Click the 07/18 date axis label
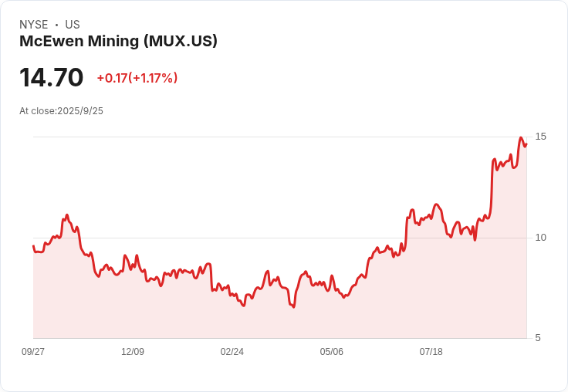The height and width of the screenshot is (392, 568). 431,352
